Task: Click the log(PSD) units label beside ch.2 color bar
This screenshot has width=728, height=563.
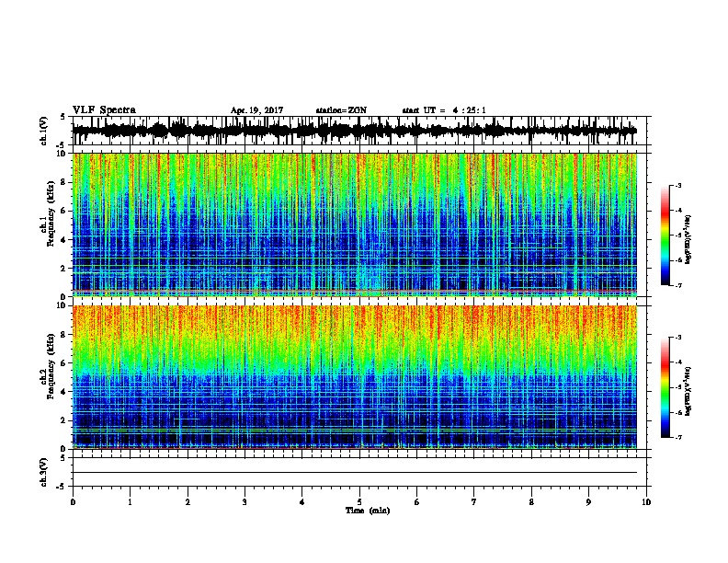Action: [688, 391]
